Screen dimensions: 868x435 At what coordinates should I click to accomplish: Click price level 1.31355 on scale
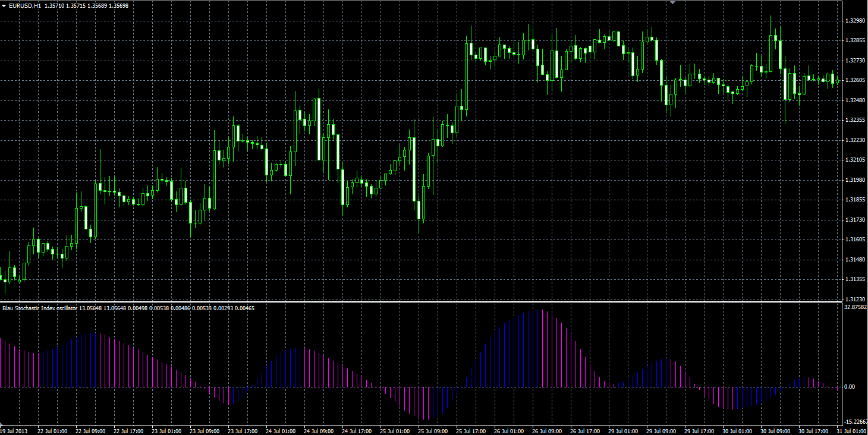click(854, 279)
